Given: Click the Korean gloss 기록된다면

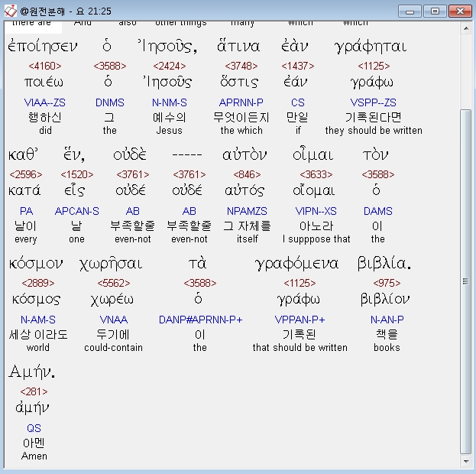Looking at the screenshot, I should (x=374, y=117).
